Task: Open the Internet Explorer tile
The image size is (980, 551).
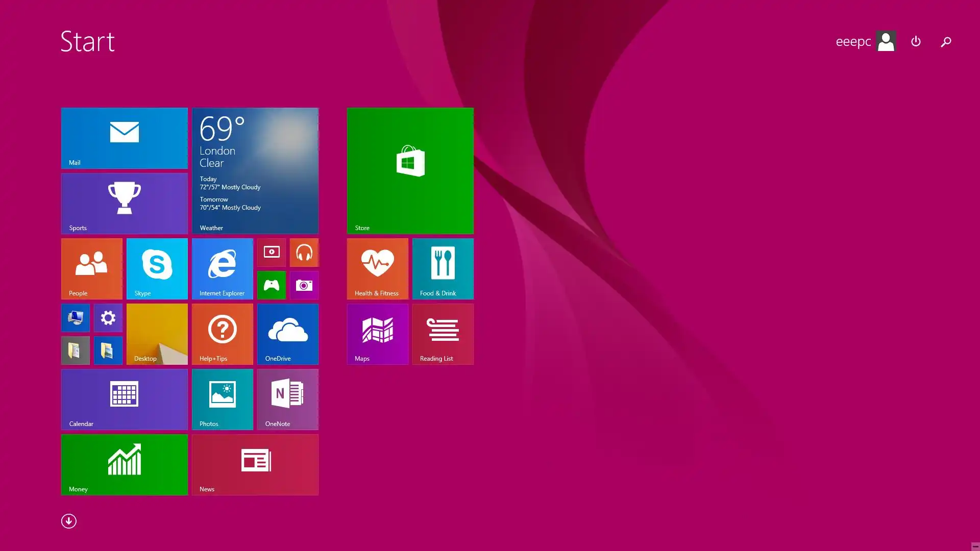Action: point(222,268)
